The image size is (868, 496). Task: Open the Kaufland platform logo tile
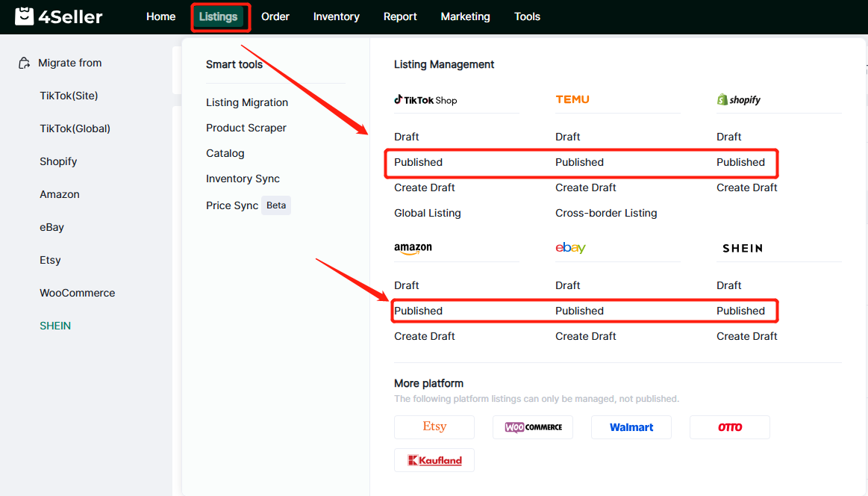click(434, 460)
